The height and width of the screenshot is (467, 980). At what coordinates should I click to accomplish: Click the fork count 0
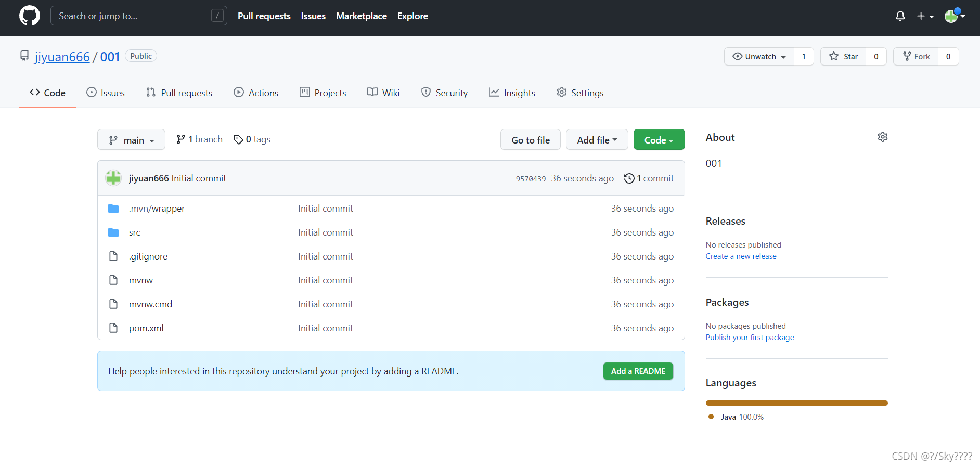pyautogui.click(x=948, y=56)
